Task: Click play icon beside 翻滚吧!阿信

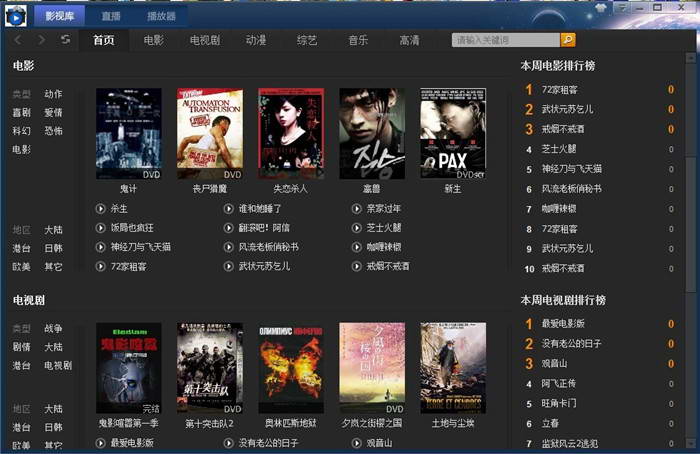Action: point(229,228)
